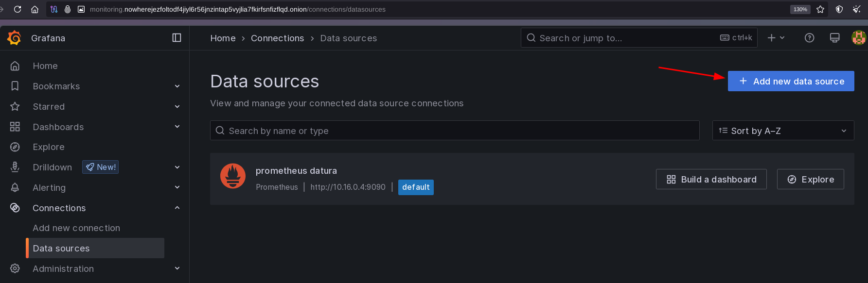Toggle the sidebar dock menu icon
This screenshot has height=283, width=868.
click(177, 38)
